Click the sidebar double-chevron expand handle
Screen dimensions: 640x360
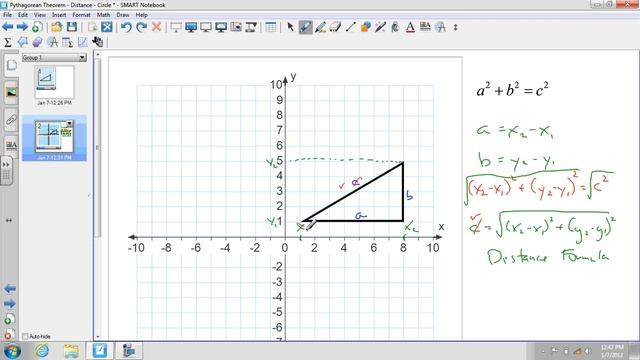(6, 164)
